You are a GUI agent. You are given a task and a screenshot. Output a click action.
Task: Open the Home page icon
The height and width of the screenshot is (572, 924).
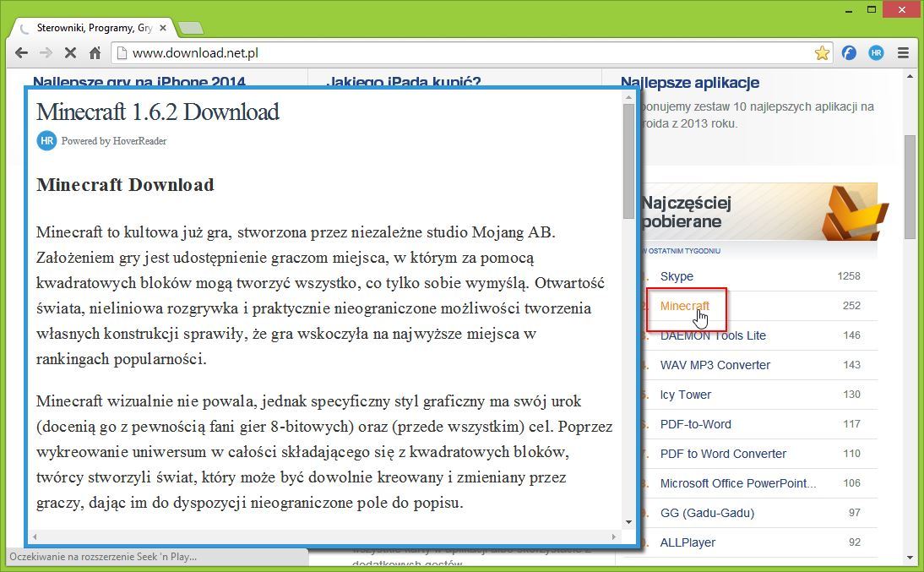coord(95,53)
